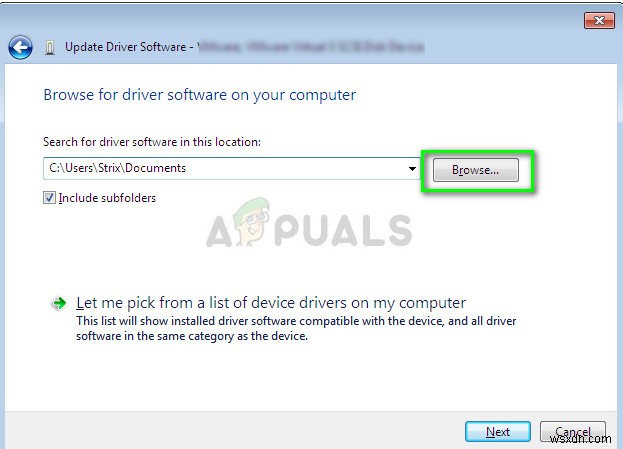623x449 pixels.
Task: Click the Browse for driver software heading
Action: [x=199, y=95]
